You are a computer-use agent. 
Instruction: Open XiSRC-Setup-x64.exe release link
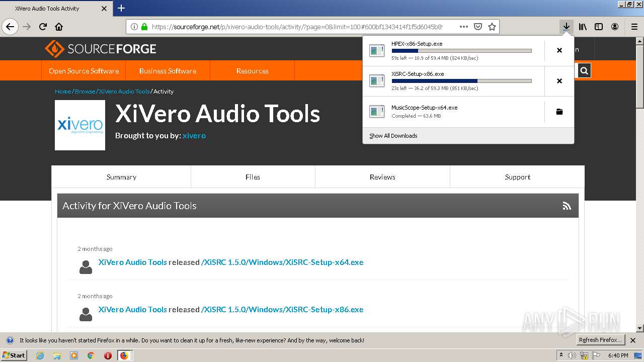(282, 262)
